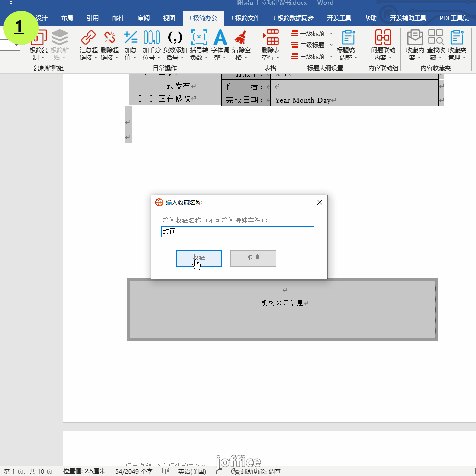Expand the 二级标题 dropdown arrow
Image resolution: width=476 pixels, height=476 pixels.
coord(331,45)
